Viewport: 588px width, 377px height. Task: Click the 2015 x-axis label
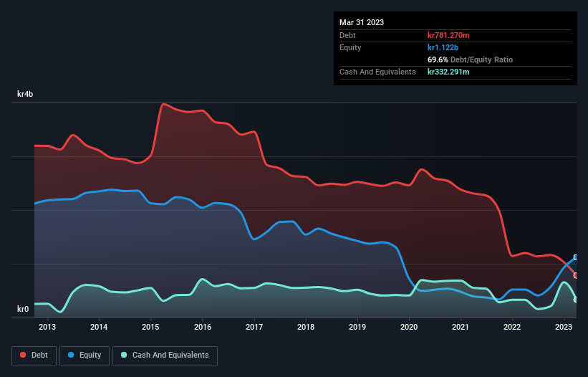coord(150,327)
